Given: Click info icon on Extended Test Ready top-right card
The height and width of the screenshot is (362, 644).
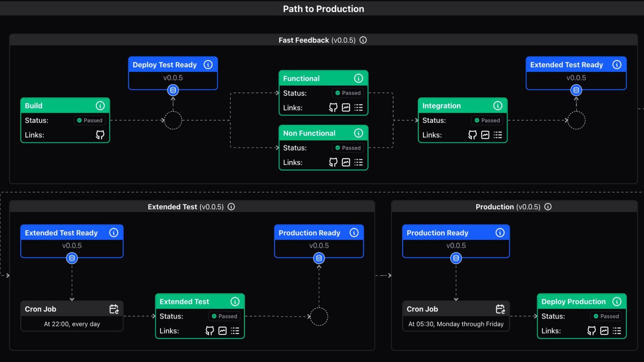Looking at the screenshot, I should [616, 65].
